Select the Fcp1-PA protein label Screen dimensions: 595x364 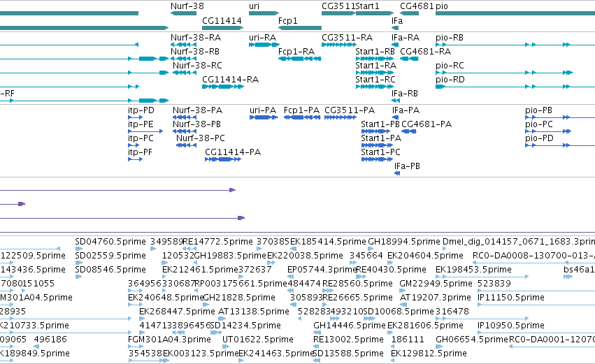click(x=301, y=110)
